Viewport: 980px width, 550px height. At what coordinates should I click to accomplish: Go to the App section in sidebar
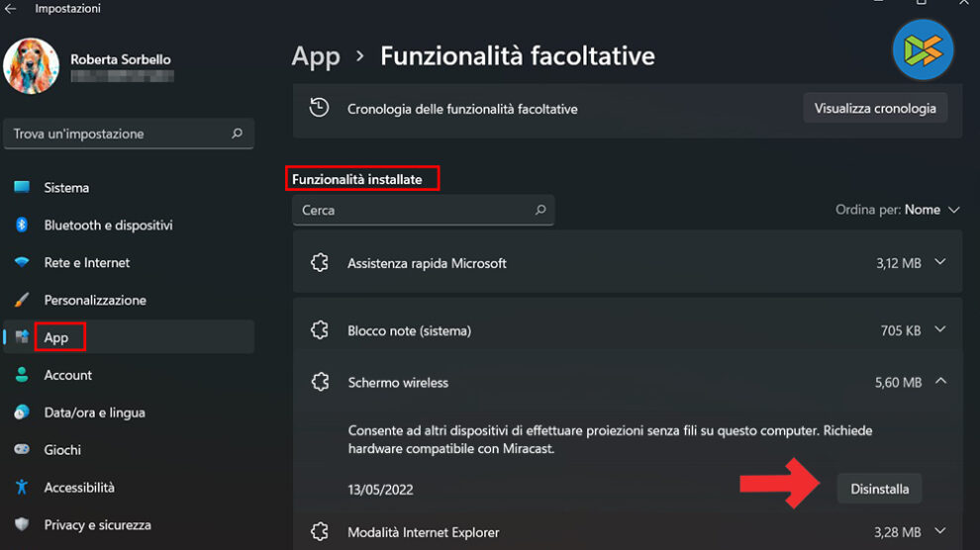tap(56, 337)
